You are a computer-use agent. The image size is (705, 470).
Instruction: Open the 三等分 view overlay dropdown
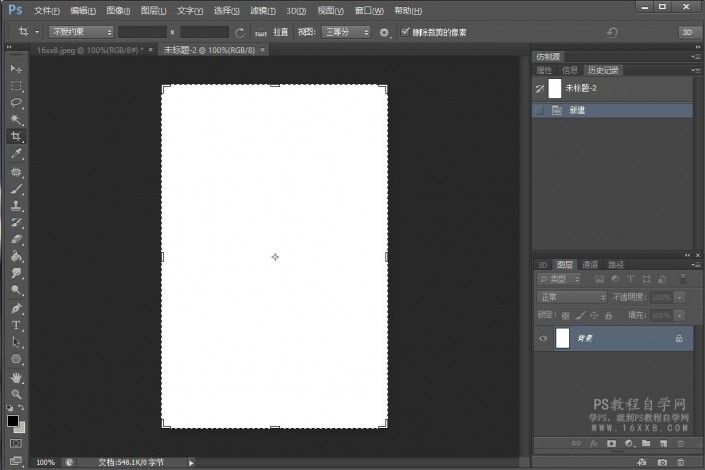click(345, 32)
